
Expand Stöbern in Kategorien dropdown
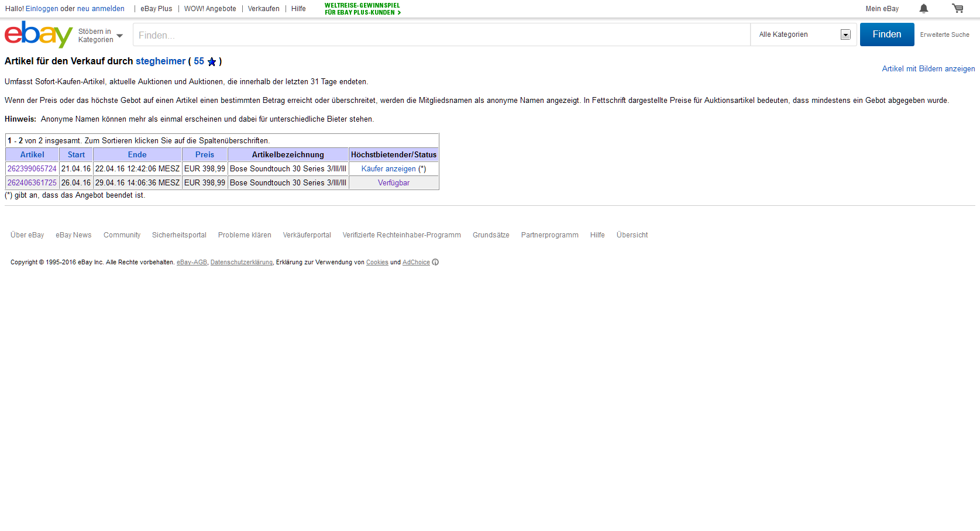pyautogui.click(x=101, y=36)
